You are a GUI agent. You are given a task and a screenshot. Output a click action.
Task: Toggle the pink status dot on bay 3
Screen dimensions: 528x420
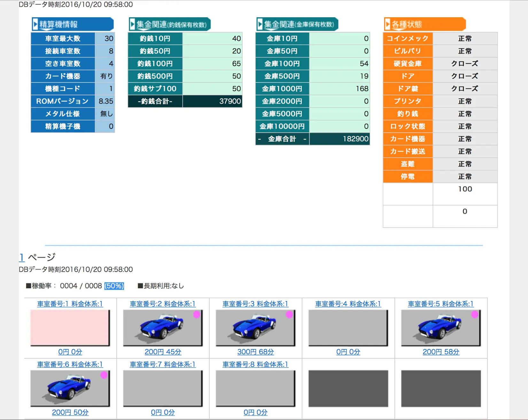(x=289, y=315)
